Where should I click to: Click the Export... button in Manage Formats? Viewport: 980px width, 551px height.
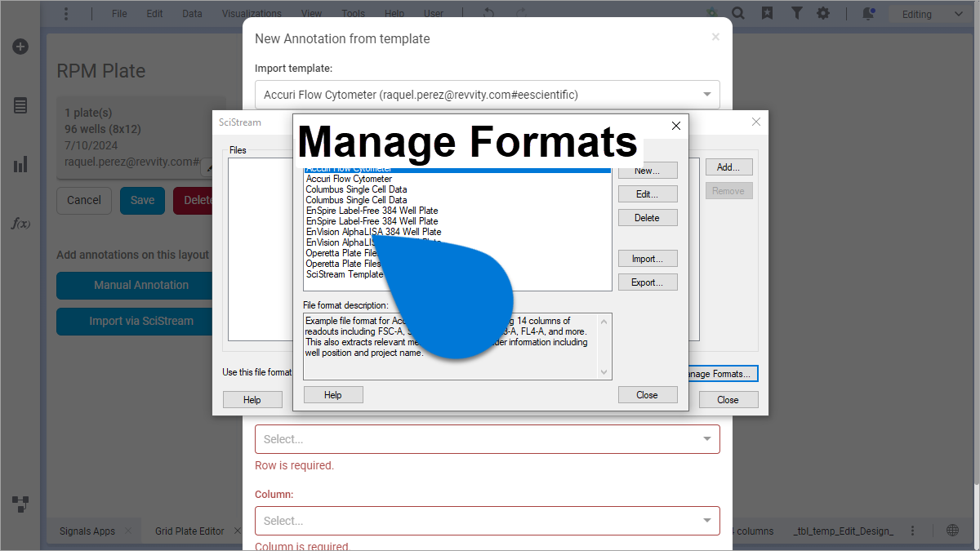pyautogui.click(x=648, y=282)
